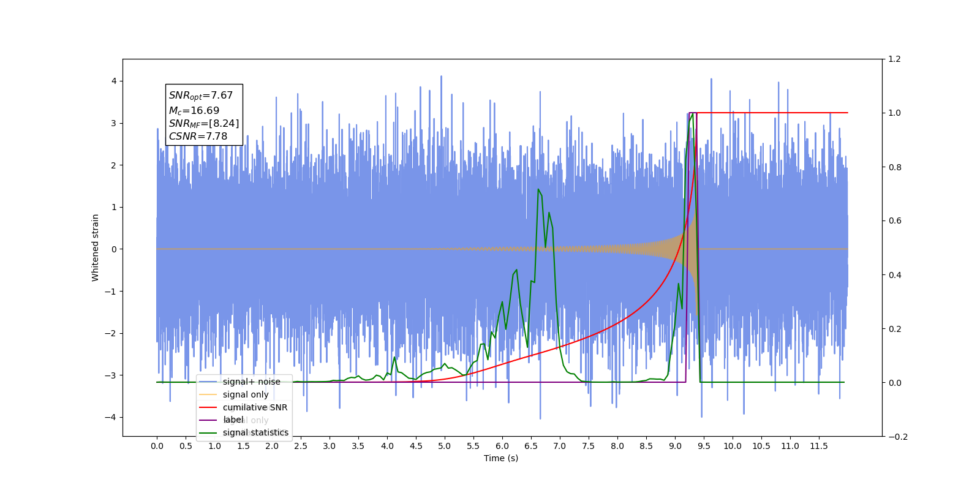
Task: Click the x-axis tick label 3.0
Action: click(330, 446)
